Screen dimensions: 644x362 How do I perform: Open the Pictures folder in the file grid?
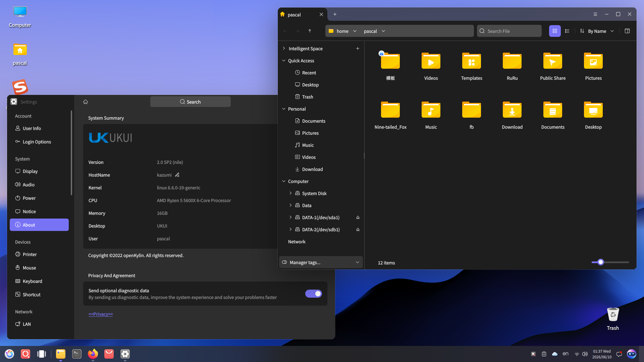[x=593, y=66]
